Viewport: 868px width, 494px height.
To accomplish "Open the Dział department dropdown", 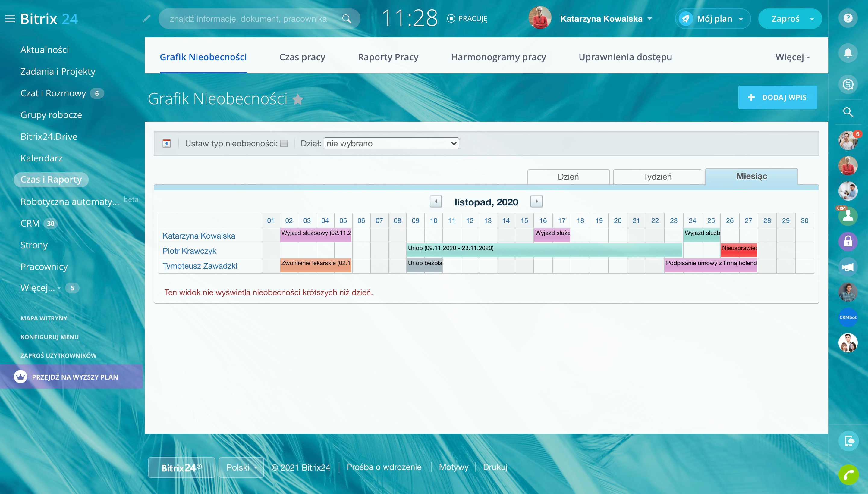I will click(x=391, y=143).
